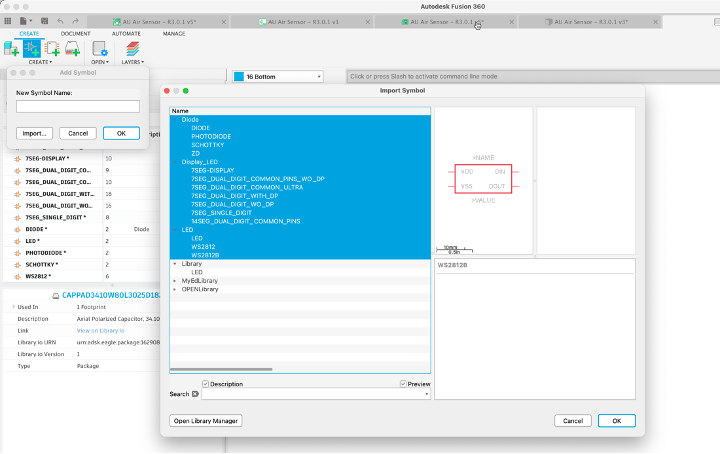Viewport: 720px width, 454px height.
Task: Open the View on Library.io link
Action: 101,331
